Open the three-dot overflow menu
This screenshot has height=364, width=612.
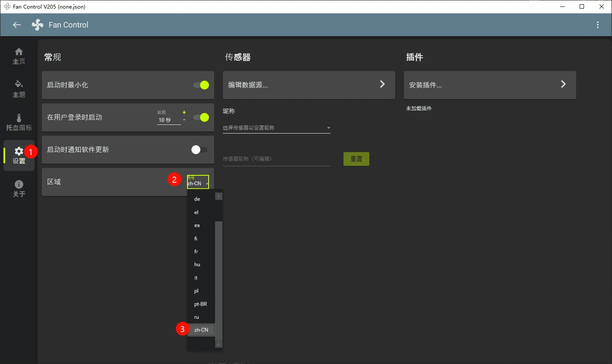(x=597, y=25)
